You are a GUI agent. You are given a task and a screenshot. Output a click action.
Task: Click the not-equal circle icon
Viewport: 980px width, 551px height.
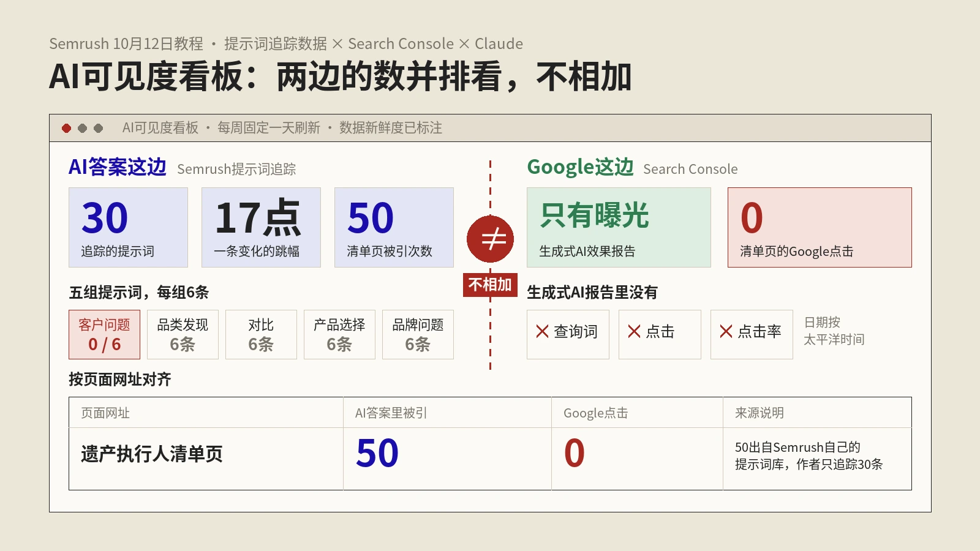coord(490,239)
